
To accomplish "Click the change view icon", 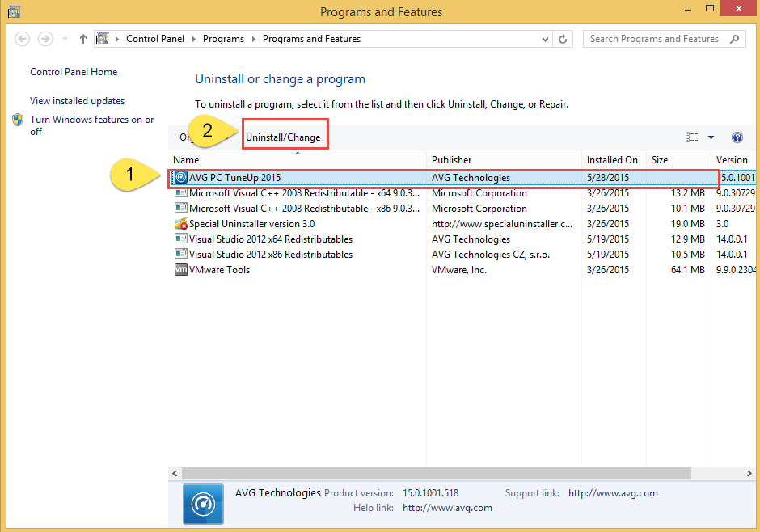I will point(691,137).
